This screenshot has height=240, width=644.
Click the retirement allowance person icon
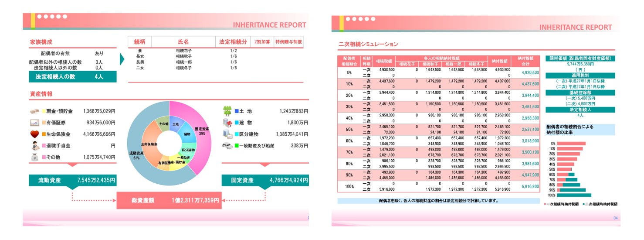point(35,146)
